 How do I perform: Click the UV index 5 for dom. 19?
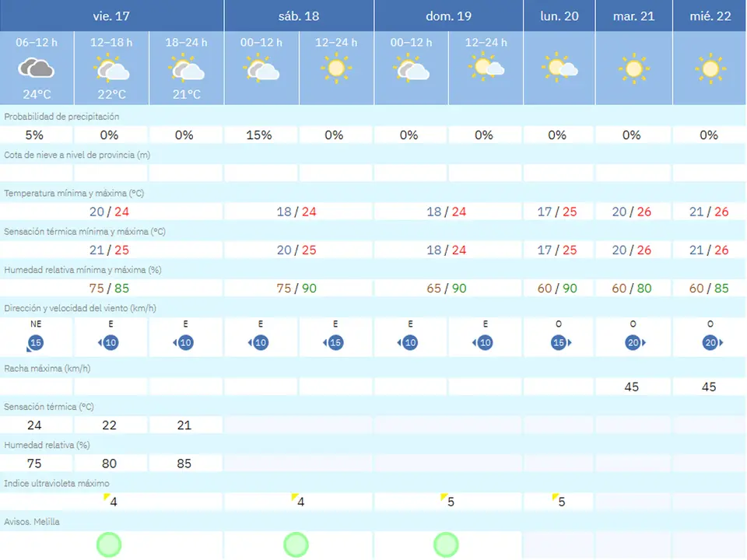click(x=448, y=501)
